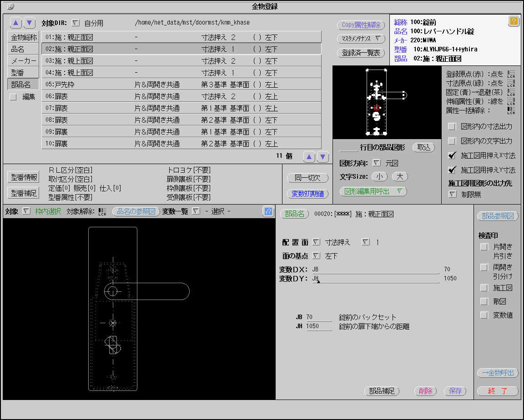Viewport: 524px width, 420px height.
Task: Select the 金物総称 tab
Action: pos(23,37)
